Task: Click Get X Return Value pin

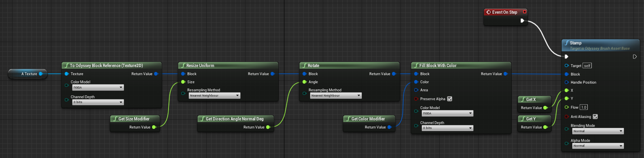Action: click(x=545, y=108)
